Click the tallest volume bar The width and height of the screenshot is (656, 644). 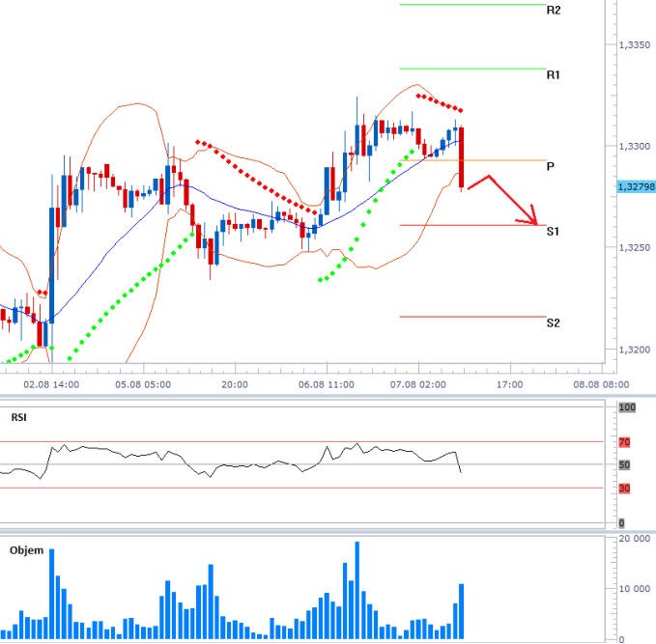pyautogui.click(x=357, y=590)
